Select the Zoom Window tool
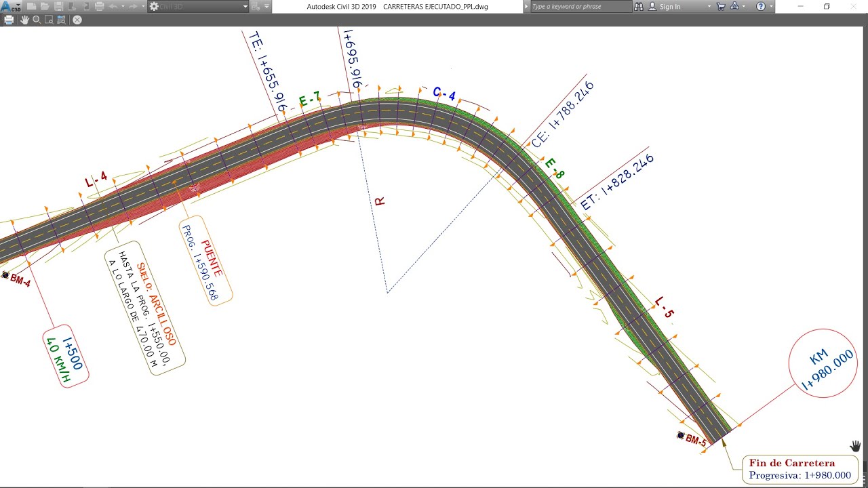This screenshot has height=488, width=868. click(49, 20)
